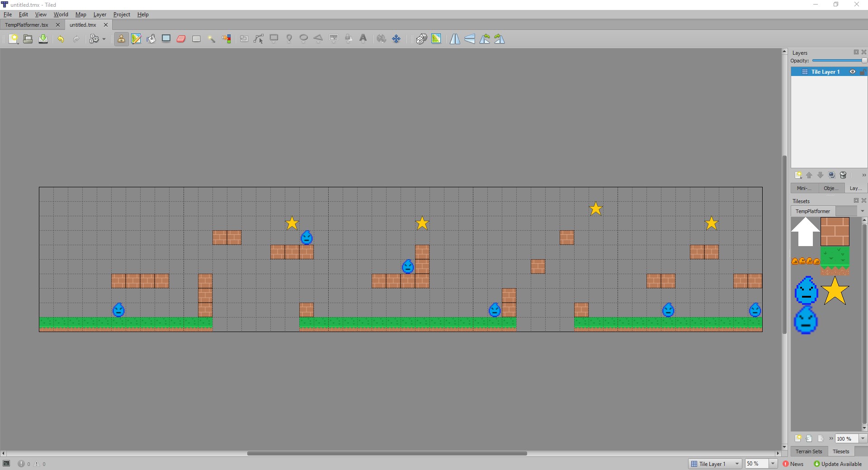This screenshot has width=868, height=470.
Task: Flip the stamp horizontally
Action: tap(455, 39)
